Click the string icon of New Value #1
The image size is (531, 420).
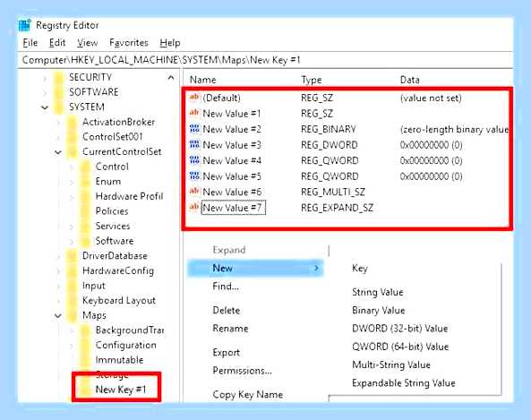point(194,113)
